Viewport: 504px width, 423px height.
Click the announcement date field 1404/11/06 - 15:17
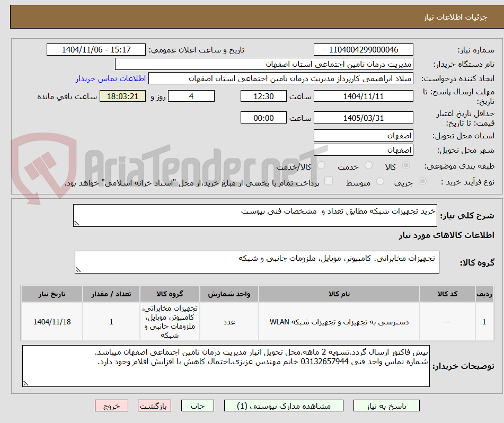[x=96, y=50]
